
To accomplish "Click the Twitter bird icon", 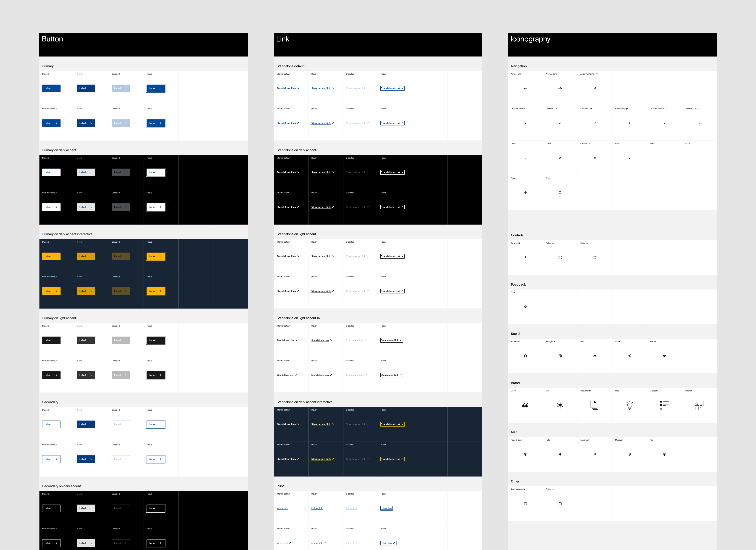I will coord(664,356).
